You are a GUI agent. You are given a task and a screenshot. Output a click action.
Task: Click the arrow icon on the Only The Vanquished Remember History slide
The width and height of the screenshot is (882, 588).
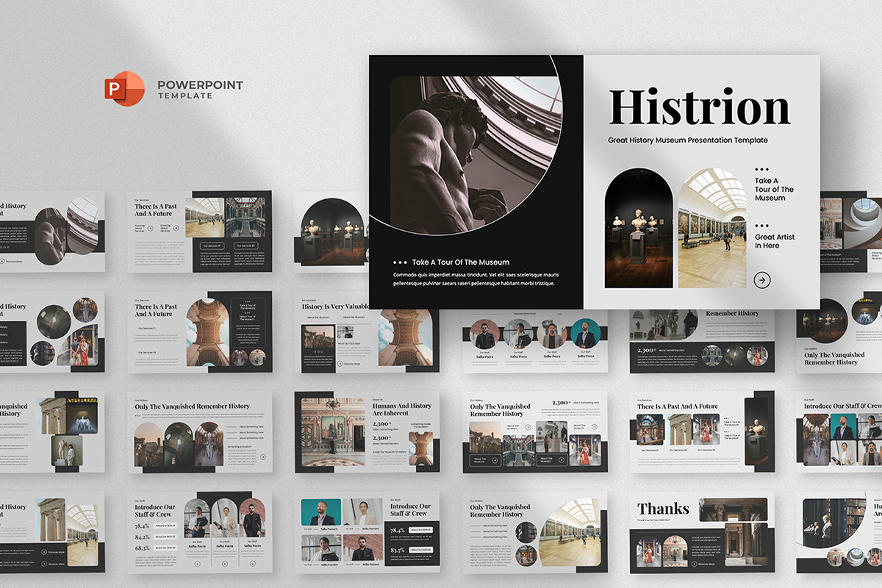[264, 457]
